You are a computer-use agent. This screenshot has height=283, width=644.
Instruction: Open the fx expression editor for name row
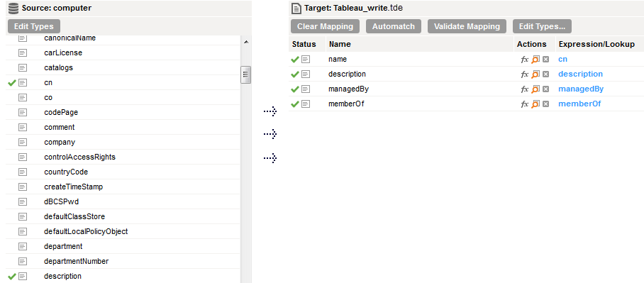tap(524, 60)
